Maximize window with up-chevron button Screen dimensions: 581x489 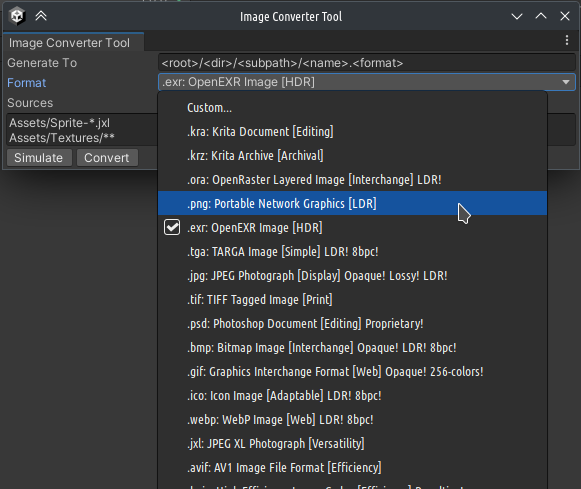pyautogui.click(x=541, y=16)
